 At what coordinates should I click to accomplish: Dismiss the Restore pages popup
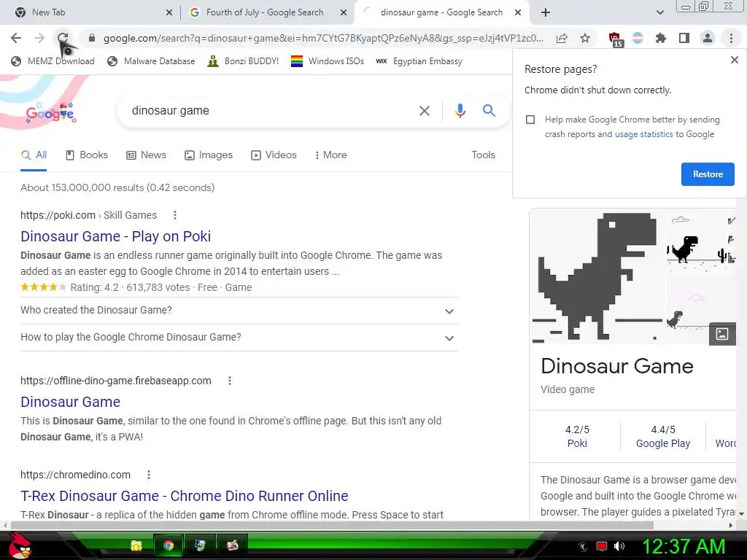[734, 60]
